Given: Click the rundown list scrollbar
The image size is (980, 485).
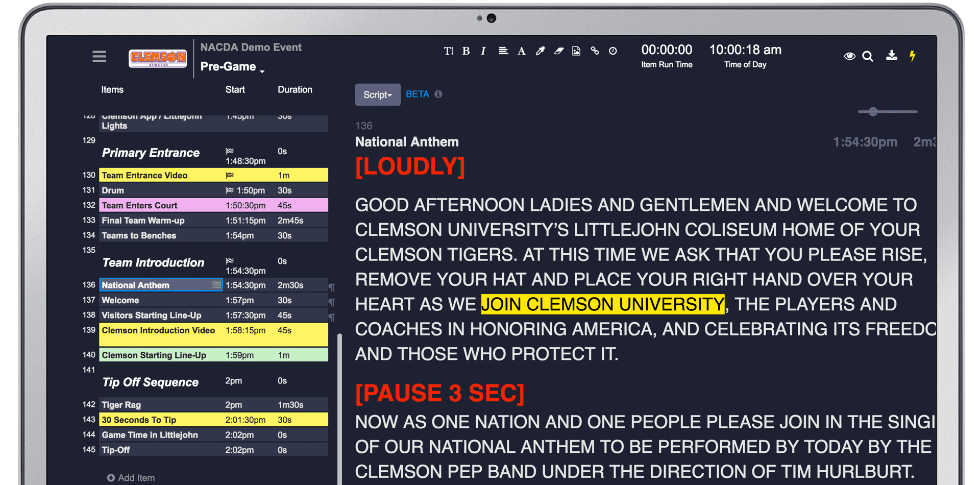Looking at the screenshot, I should pyautogui.click(x=339, y=408).
